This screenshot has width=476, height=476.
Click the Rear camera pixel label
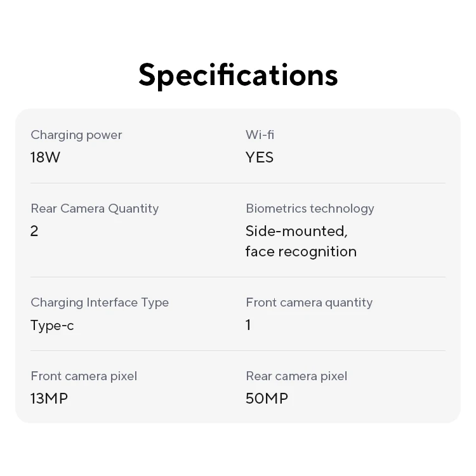[296, 376]
